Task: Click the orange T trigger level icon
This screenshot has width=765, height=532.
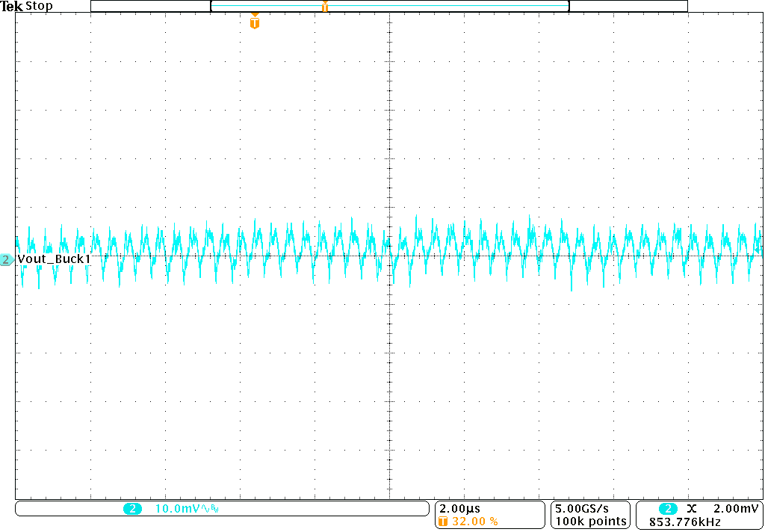Action: point(253,22)
